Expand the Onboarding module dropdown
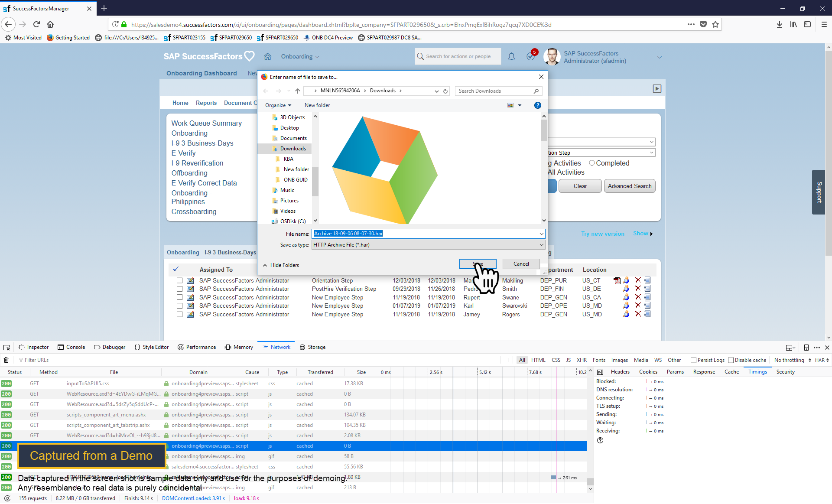Image resolution: width=832 pixels, height=504 pixels. pos(300,56)
